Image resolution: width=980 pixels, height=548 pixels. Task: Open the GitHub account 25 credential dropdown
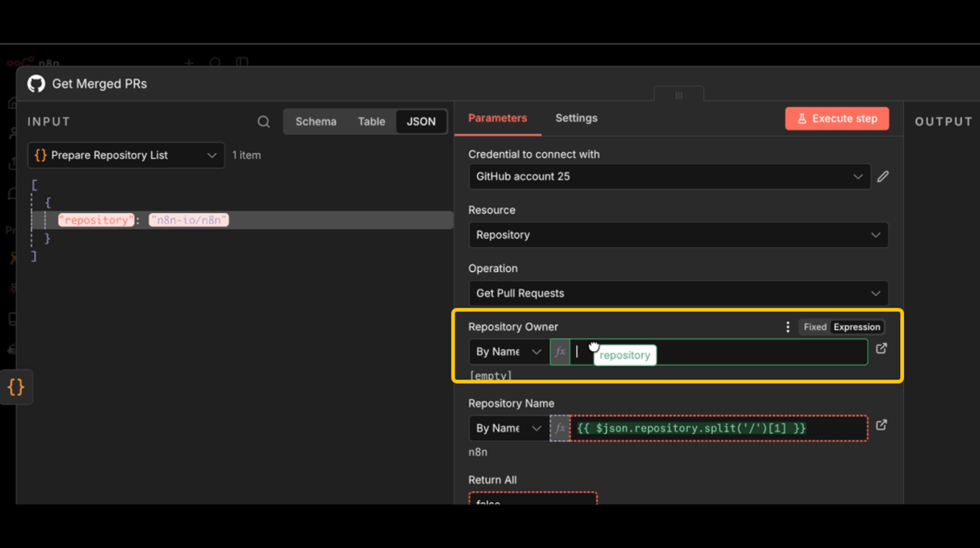tap(669, 177)
